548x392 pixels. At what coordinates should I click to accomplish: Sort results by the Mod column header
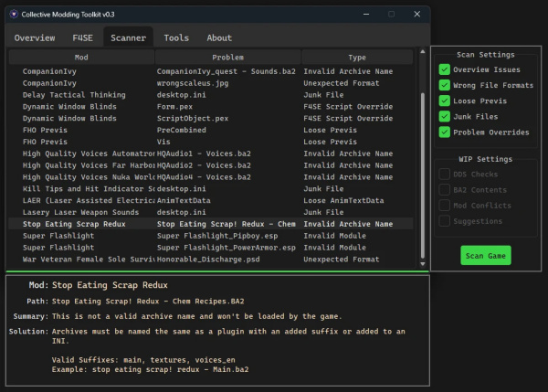click(80, 57)
